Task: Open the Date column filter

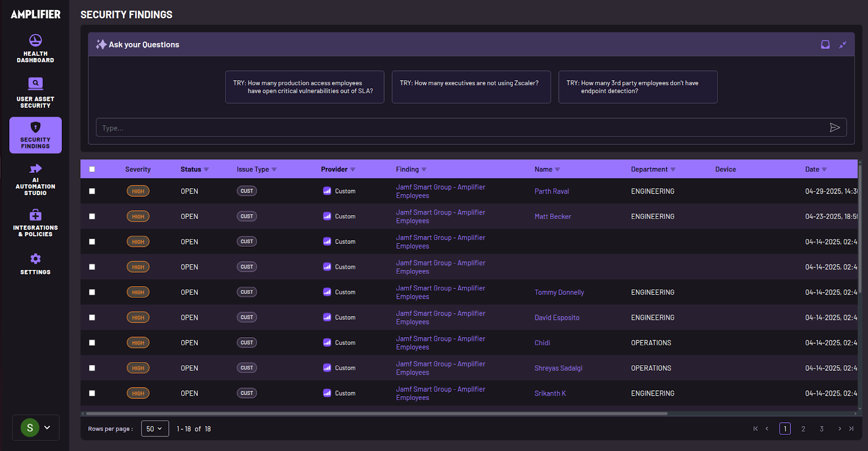Action: click(824, 170)
